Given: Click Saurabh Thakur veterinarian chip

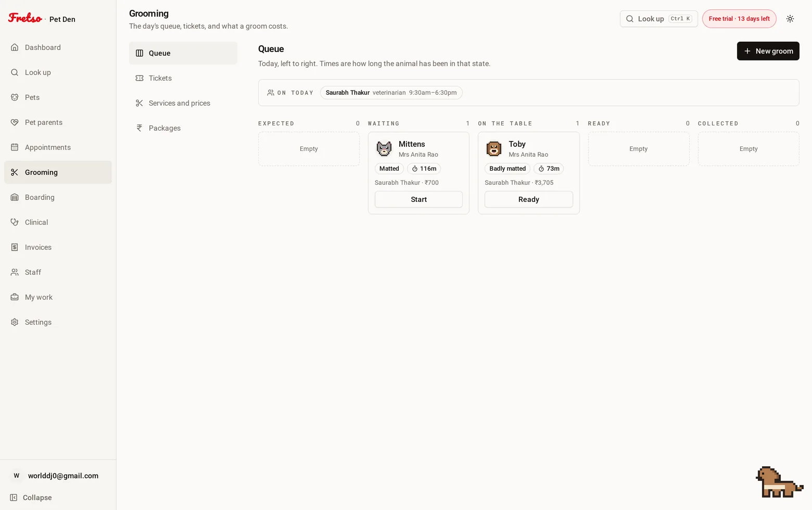Looking at the screenshot, I should coord(391,93).
